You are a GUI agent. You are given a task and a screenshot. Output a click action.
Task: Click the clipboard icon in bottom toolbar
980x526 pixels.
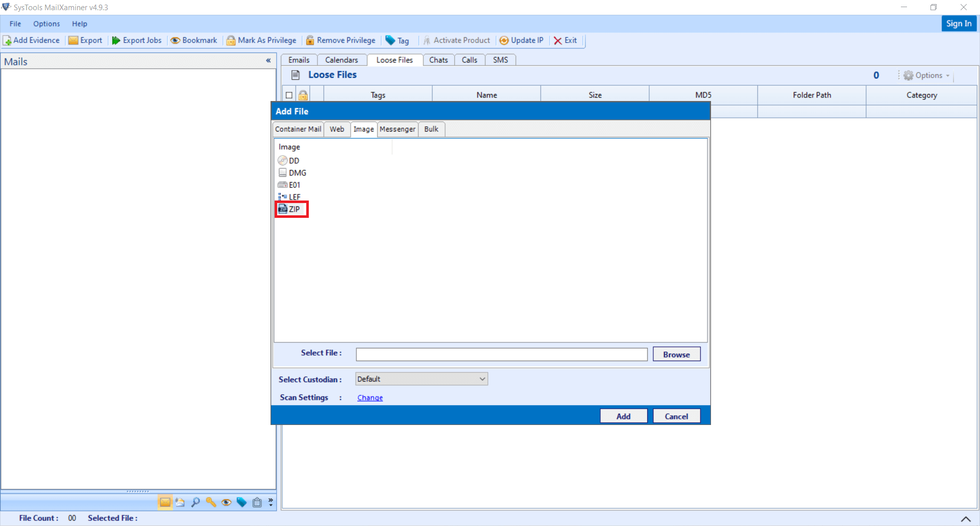(x=257, y=503)
